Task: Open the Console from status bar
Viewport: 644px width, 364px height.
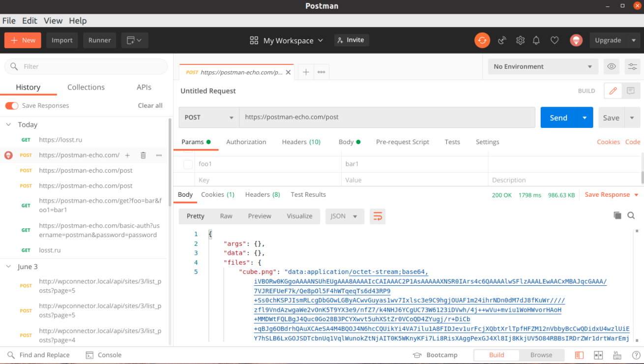Action: click(x=103, y=355)
